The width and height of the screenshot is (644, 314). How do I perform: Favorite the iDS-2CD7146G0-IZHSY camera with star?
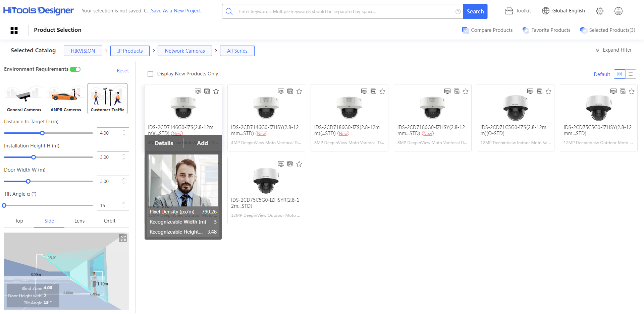(299, 91)
